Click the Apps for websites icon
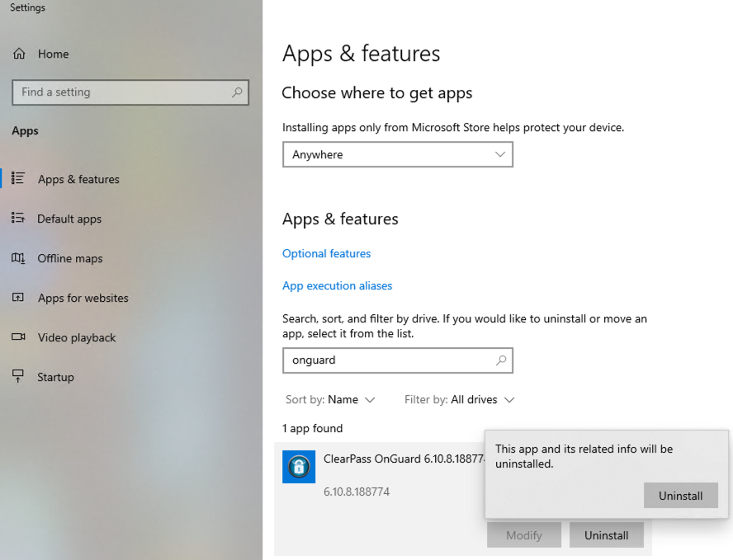 click(18, 298)
